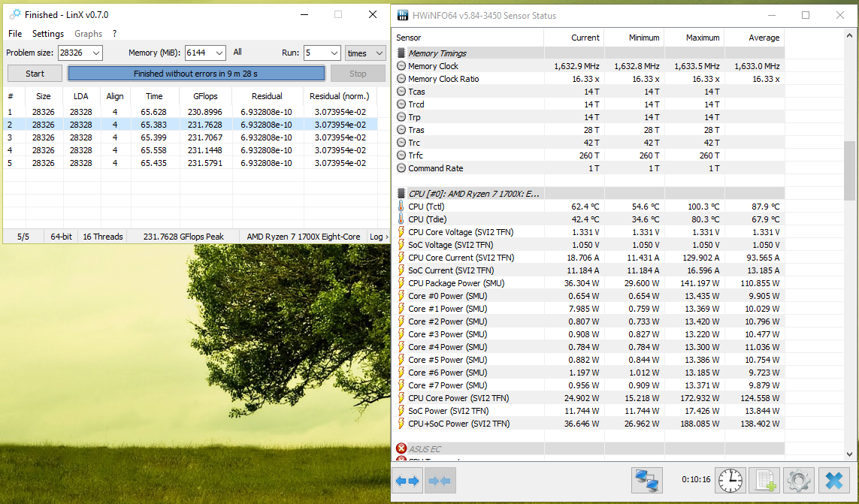Open the Settings menu in LinX

click(x=48, y=33)
